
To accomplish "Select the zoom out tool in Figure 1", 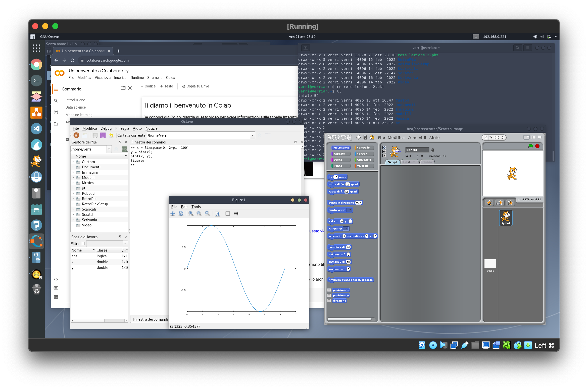I will click(199, 214).
